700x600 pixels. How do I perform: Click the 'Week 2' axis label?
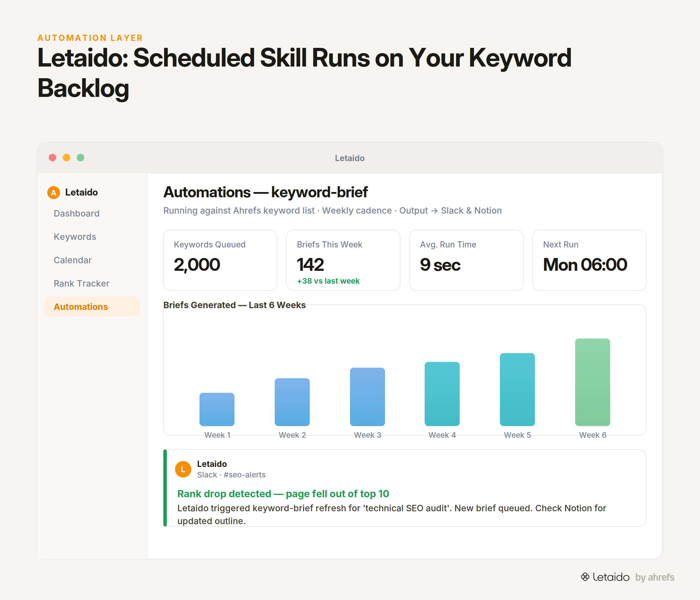tap(292, 435)
